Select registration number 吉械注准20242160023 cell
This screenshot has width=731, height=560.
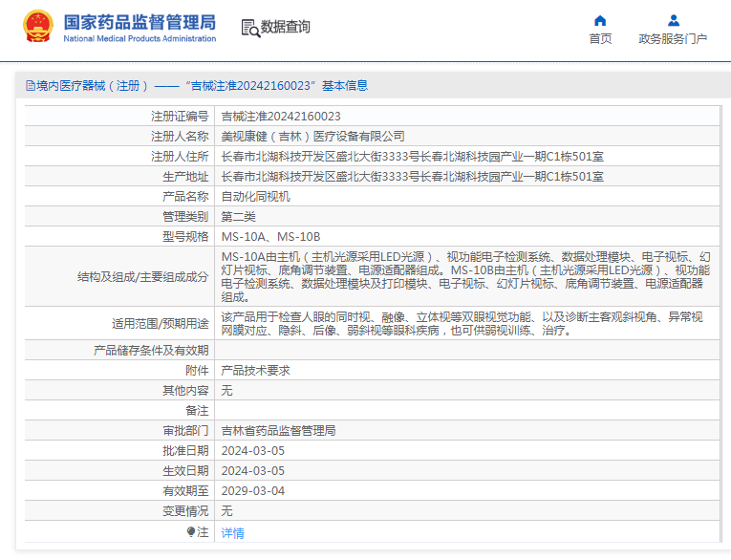[281, 116]
